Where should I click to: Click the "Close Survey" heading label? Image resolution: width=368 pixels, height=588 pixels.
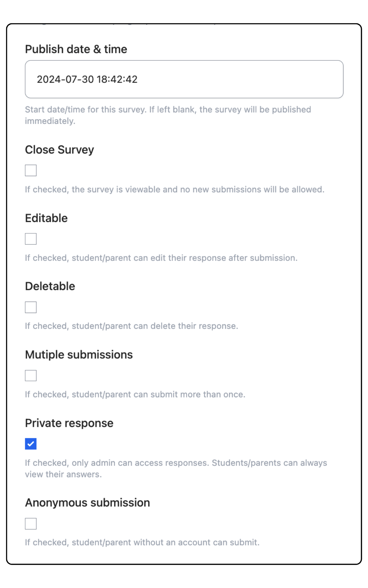tap(59, 150)
